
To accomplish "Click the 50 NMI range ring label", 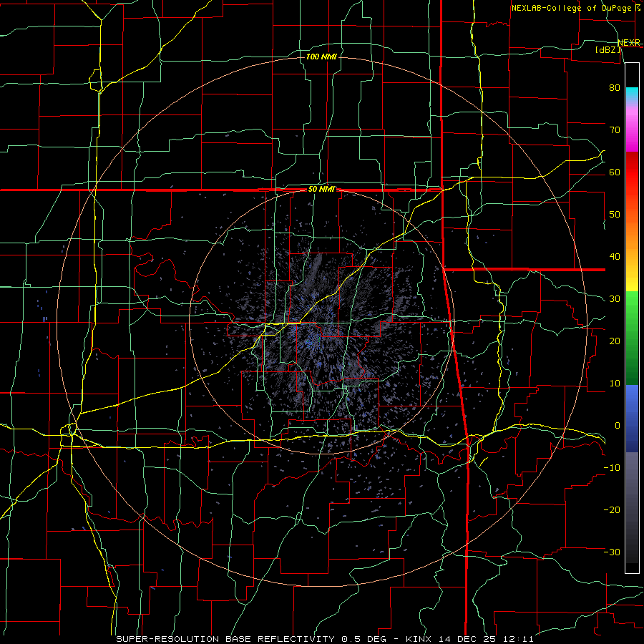I will [x=321, y=190].
